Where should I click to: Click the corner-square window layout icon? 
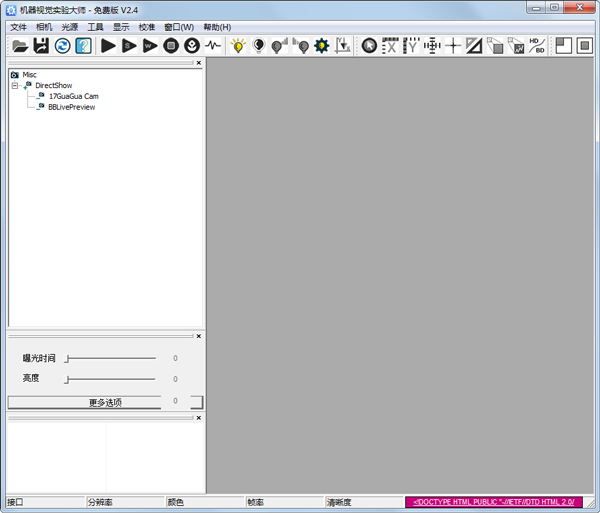point(563,46)
